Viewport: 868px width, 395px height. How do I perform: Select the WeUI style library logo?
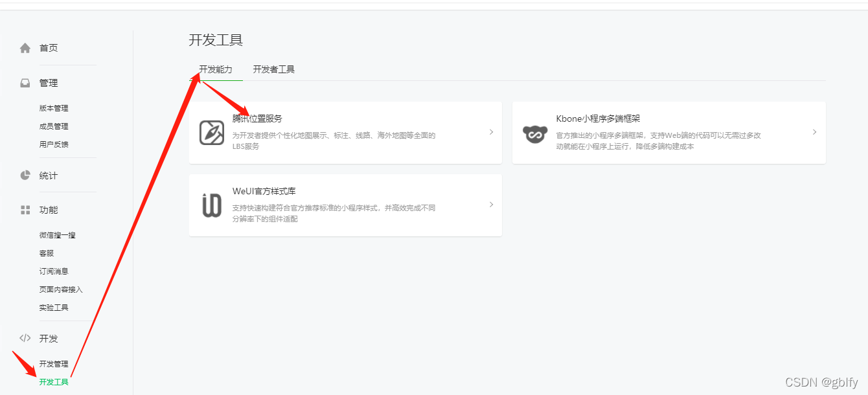211,205
